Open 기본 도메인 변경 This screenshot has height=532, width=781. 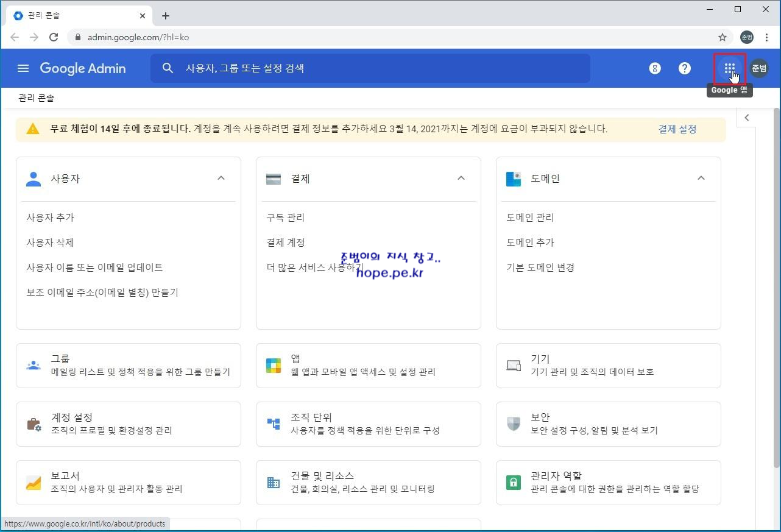[540, 268]
